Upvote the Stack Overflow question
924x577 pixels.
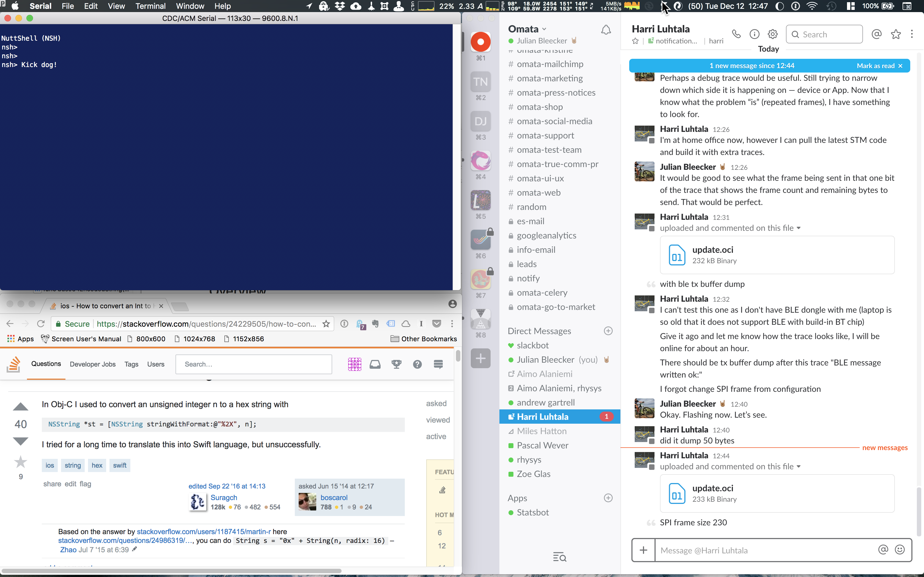click(x=21, y=406)
